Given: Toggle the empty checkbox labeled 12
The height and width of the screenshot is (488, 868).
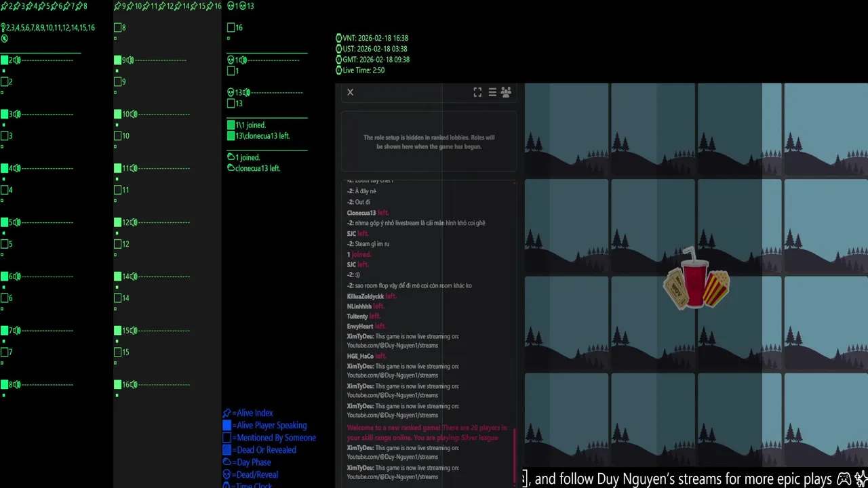Looking at the screenshot, I should pyautogui.click(x=117, y=244).
